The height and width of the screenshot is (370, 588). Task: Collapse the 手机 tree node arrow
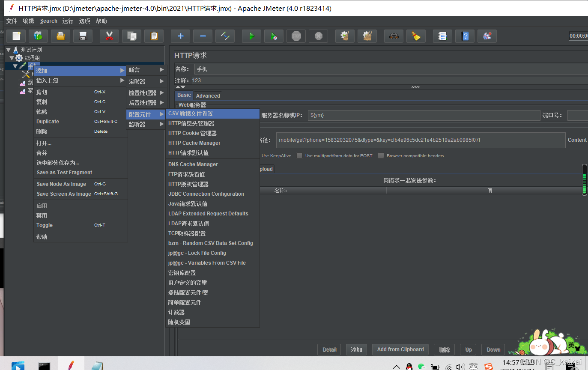click(15, 66)
